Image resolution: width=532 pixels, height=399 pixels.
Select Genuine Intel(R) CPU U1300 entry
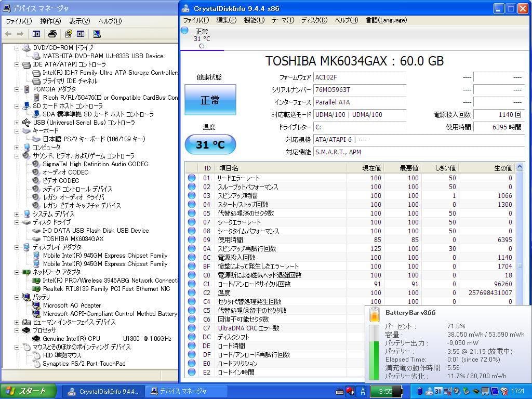pyautogui.click(x=107, y=339)
